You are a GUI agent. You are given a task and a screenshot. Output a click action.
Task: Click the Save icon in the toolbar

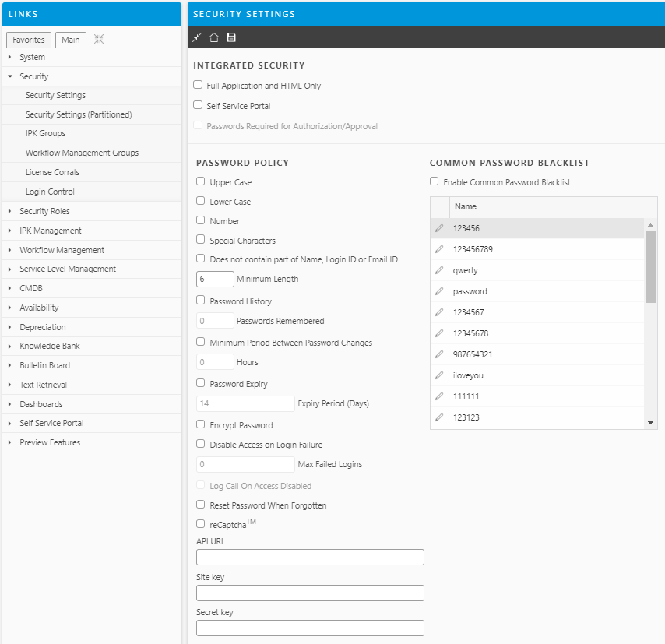click(x=230, y=37)
